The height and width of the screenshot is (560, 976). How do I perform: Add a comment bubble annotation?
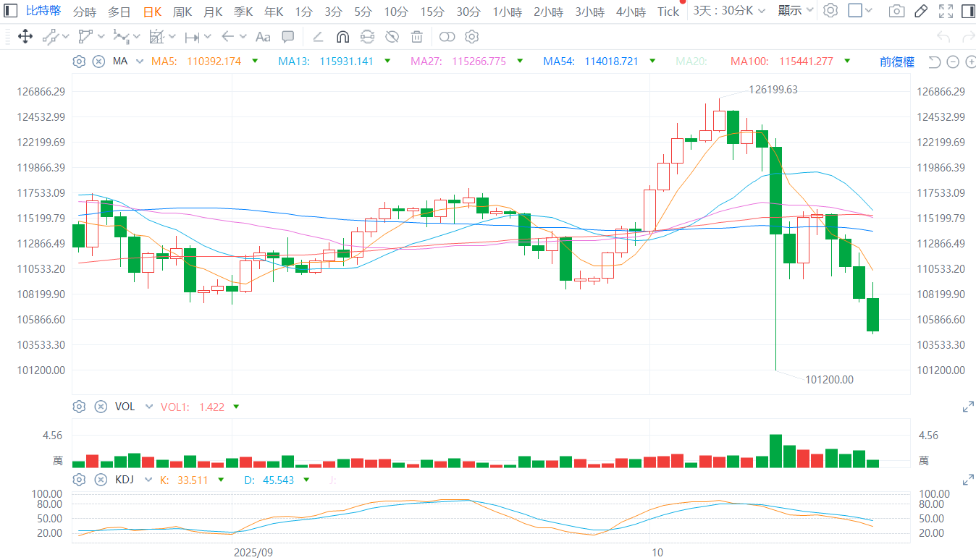click(287, 37)
